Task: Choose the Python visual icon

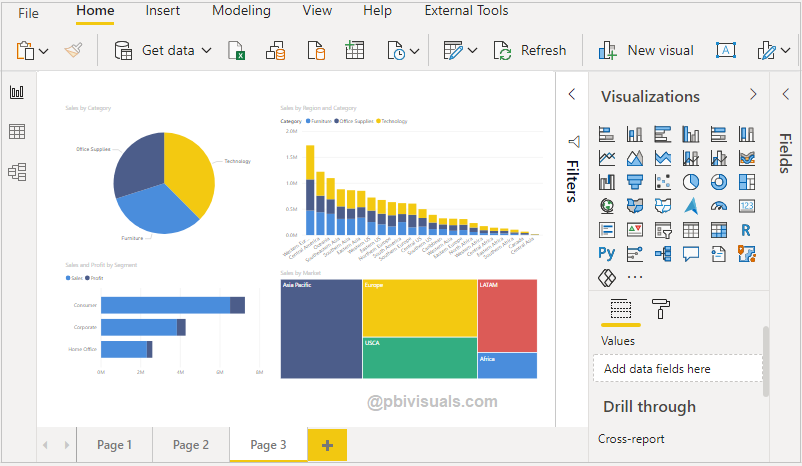Action: point(606,254)
